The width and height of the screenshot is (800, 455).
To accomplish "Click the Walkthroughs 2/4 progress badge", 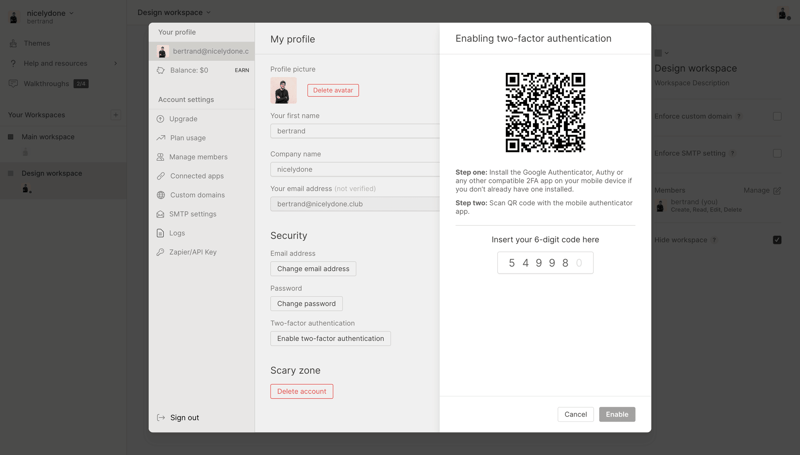I will tap(81, 84).
